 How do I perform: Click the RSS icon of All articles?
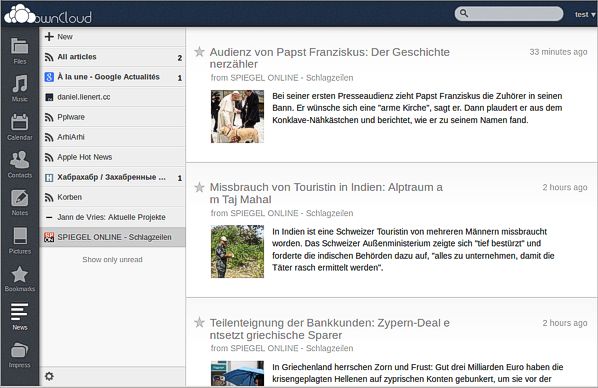pos(49,57)
